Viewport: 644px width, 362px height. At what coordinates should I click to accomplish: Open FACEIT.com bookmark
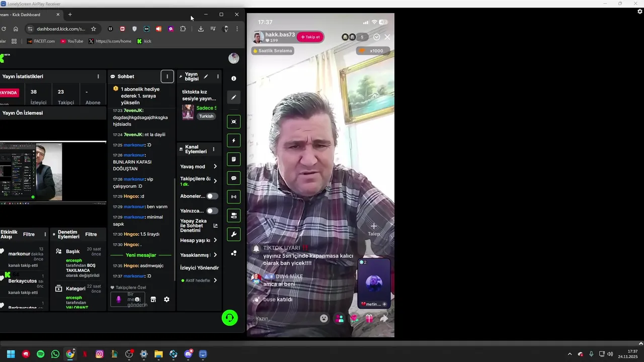click(41, 41)
